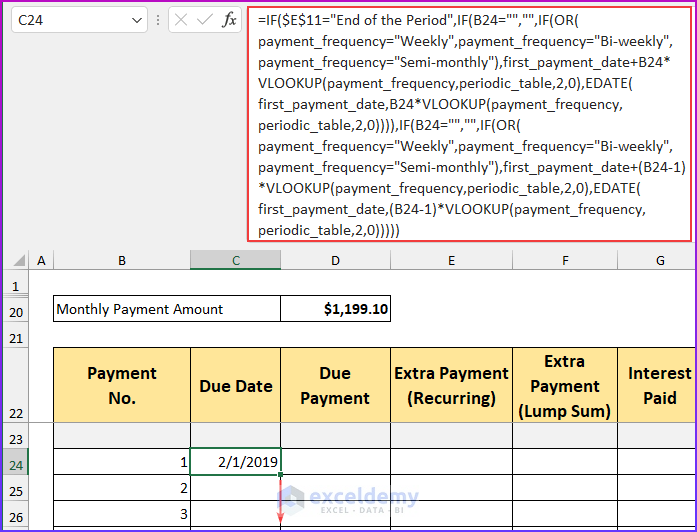The width and height of the screenshot is (697, 532).
Task: Select column G header
Action: click(657, 260)
